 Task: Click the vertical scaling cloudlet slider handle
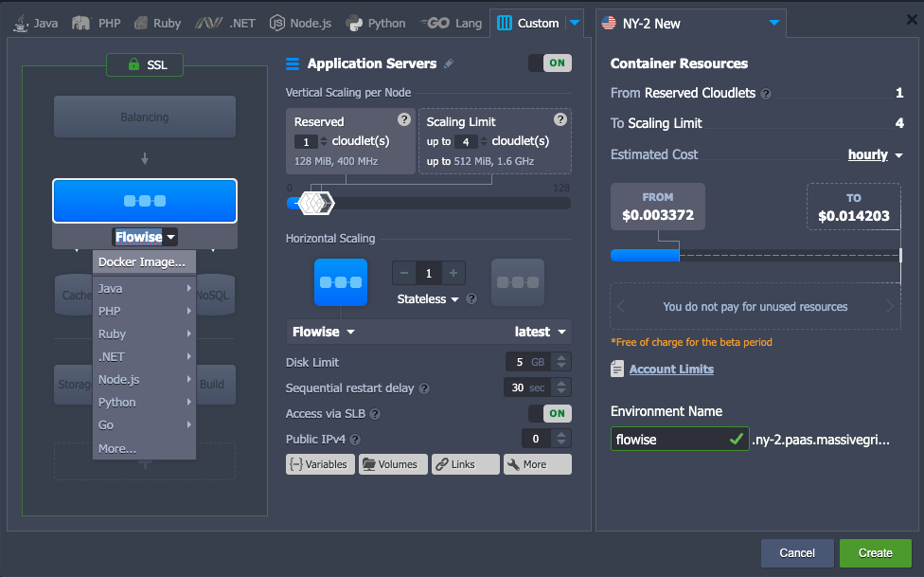pos(316,204)
